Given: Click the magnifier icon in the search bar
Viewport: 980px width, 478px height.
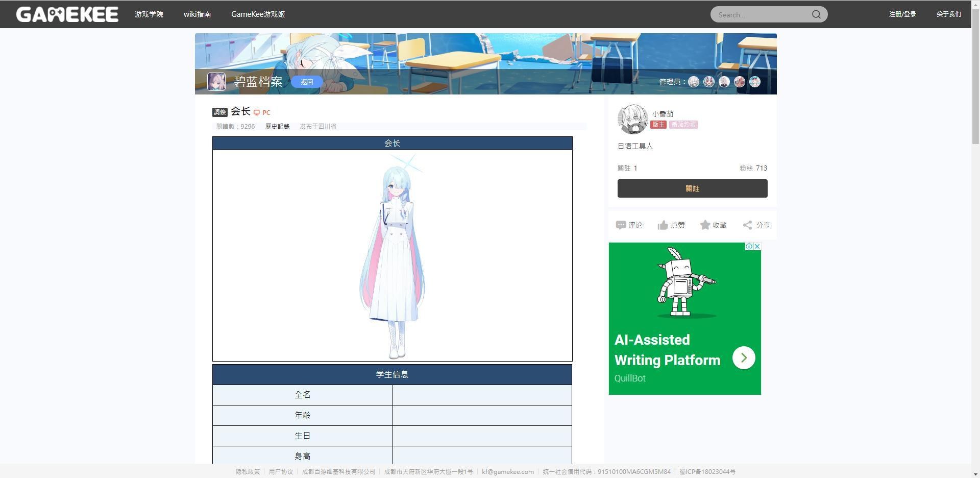Looking at the screenshot, I should pyautogui.click(x=816, y=14).
